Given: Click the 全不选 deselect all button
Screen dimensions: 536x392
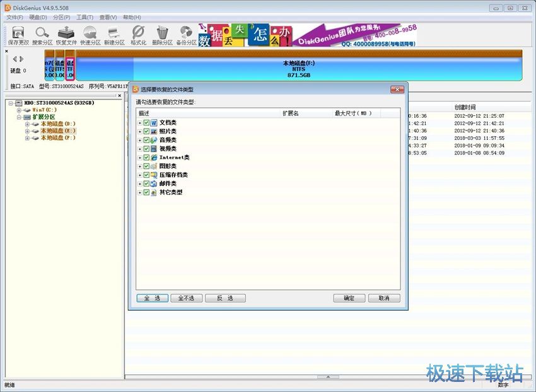Looking at the screenshot, I should click(x=186, y=298).
